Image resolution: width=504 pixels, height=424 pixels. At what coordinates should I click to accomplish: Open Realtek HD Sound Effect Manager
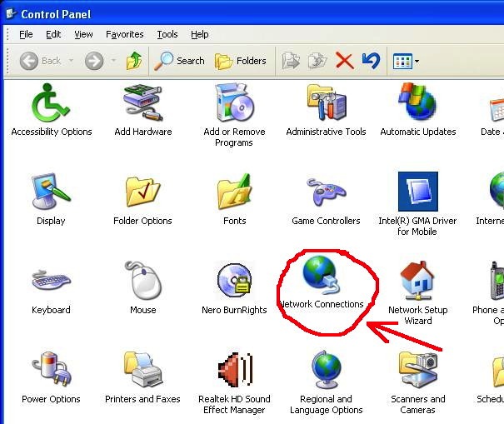tap(234, 372)
